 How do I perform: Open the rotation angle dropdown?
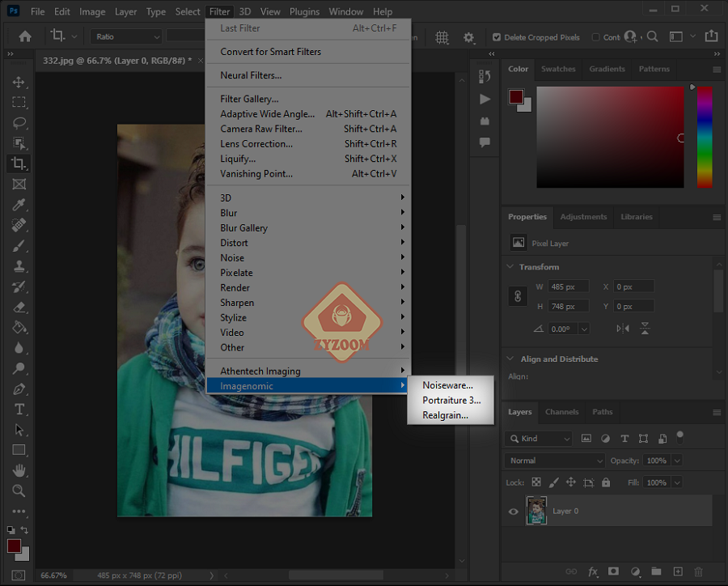point(584,329)
